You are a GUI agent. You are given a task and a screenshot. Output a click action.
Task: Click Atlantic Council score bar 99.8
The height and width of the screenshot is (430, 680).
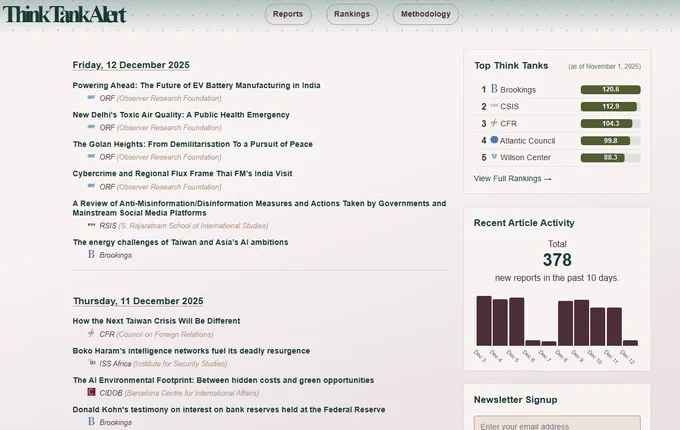[611, 141]
